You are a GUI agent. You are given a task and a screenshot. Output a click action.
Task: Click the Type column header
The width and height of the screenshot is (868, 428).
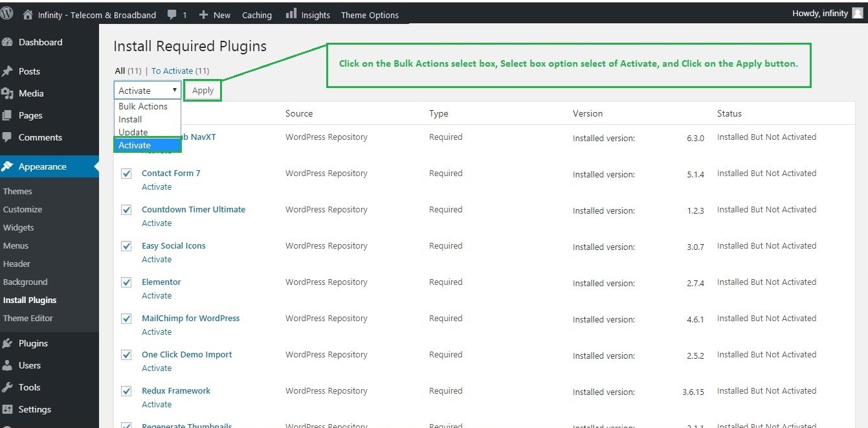tap(439, 113)
